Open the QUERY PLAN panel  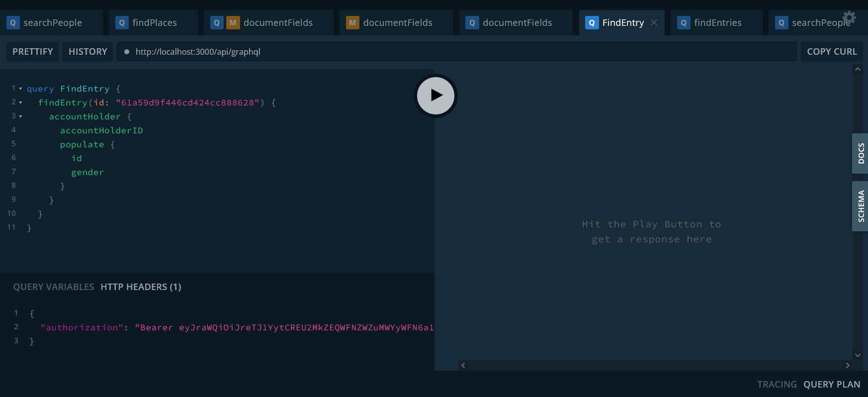click(832, 385)
